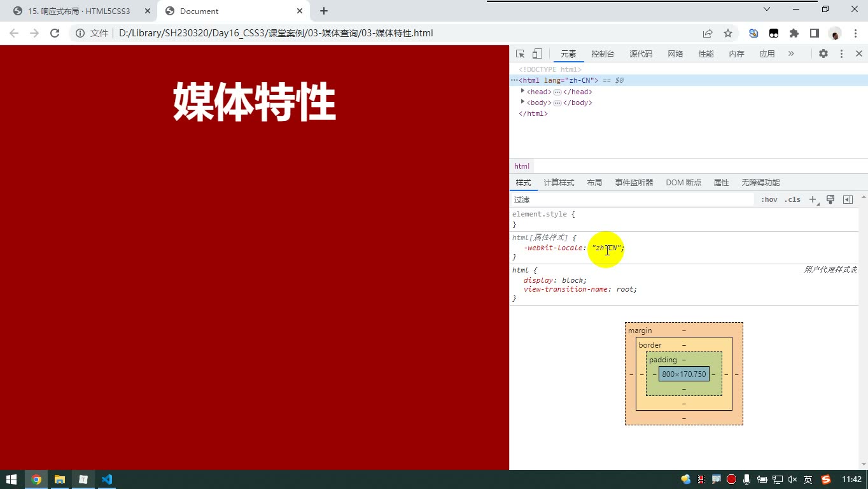Switch to the 控制台 tab
Screen dimensions: 868x489
[x=603, y=54]
